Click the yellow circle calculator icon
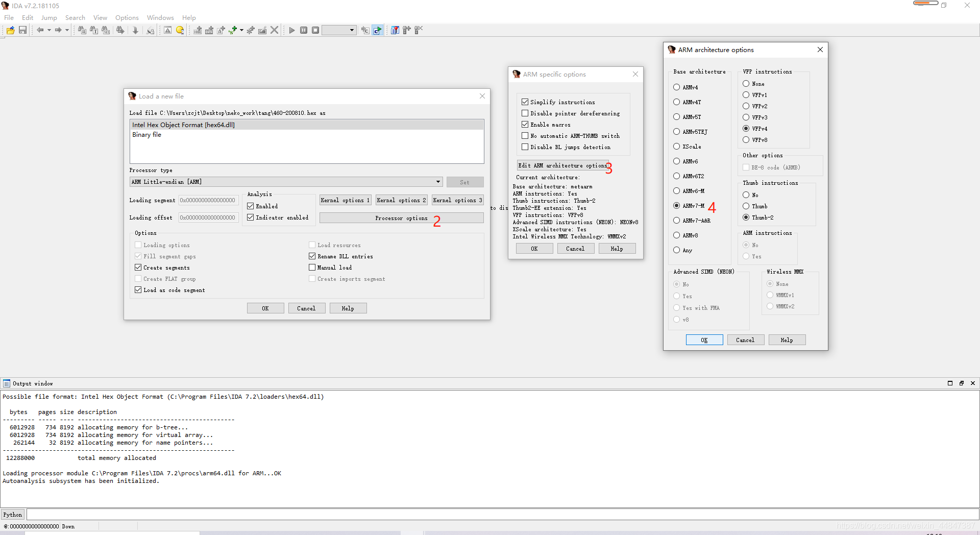Image resolution: width=980 pixels, height=535 pixels. [180, 30]
